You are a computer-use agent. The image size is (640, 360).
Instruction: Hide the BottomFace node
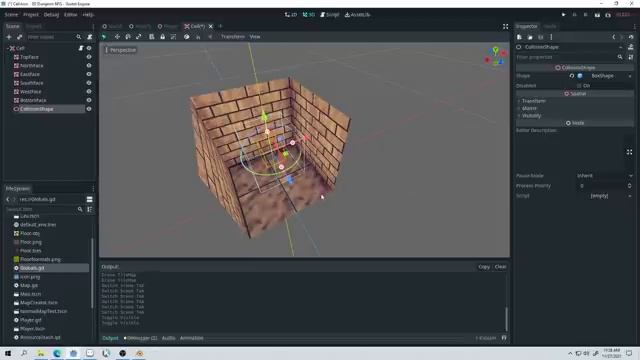[89, 100]
